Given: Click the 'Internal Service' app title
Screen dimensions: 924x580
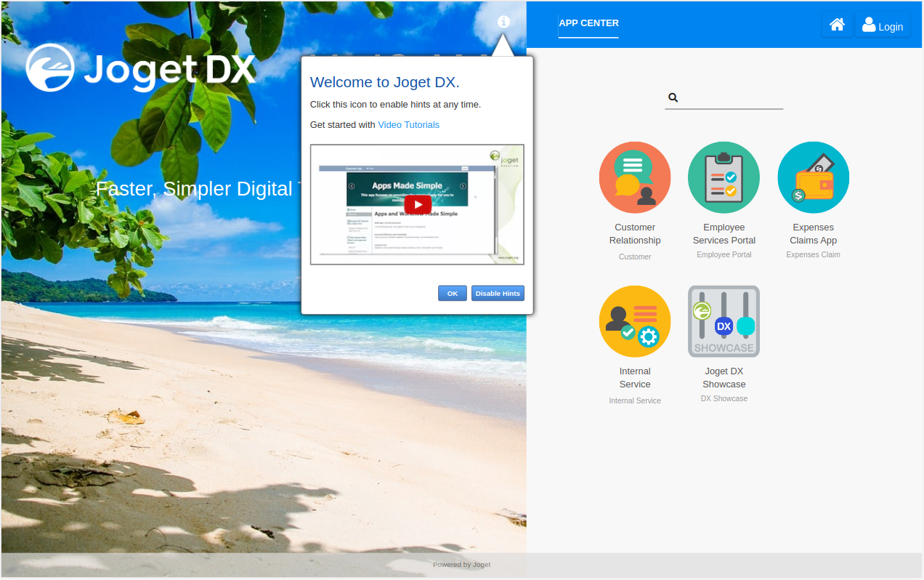Looking at the screenshot, I should (x=635, y=378).
